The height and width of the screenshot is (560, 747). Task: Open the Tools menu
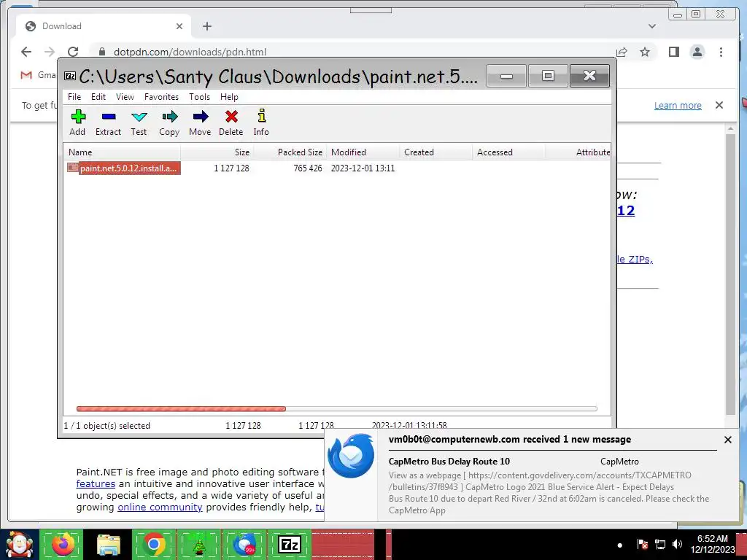pos(199,97)
